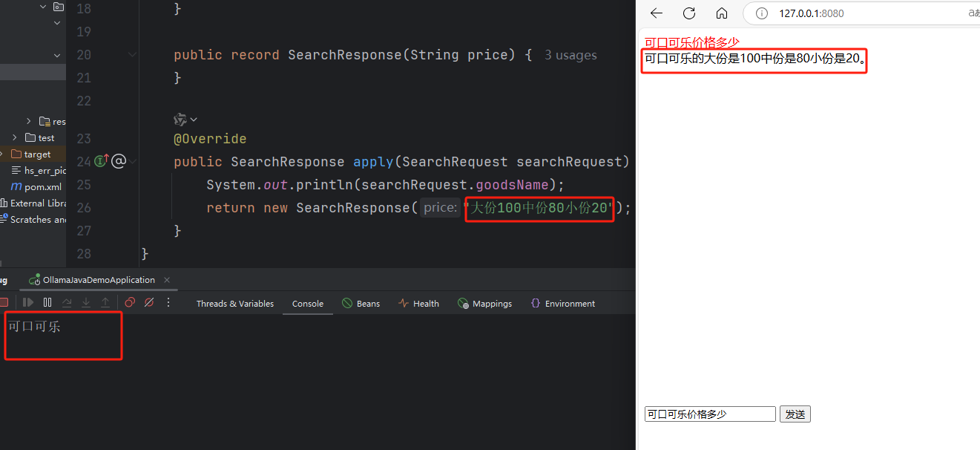Click the browser home icon

(x=722, y=13)
